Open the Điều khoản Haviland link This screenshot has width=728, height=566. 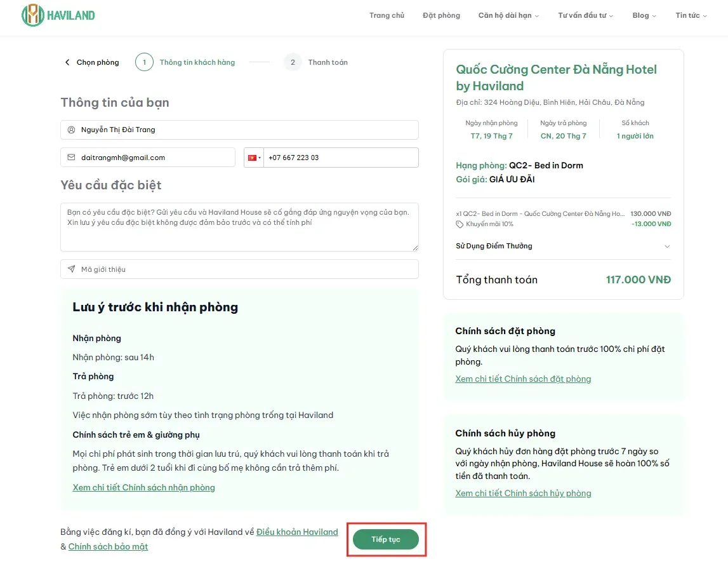[297, 532]
